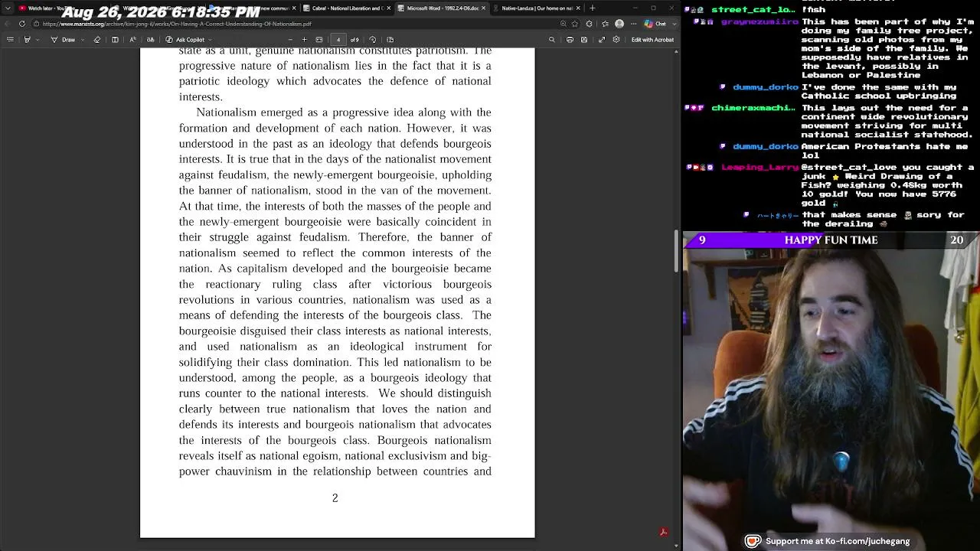Search within the PDF document
Screen dimensions: 980x551
coord(551,40)
